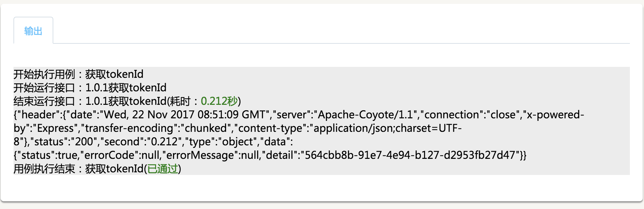Click the Express header value
644x209 pixels.
(55, 128)
